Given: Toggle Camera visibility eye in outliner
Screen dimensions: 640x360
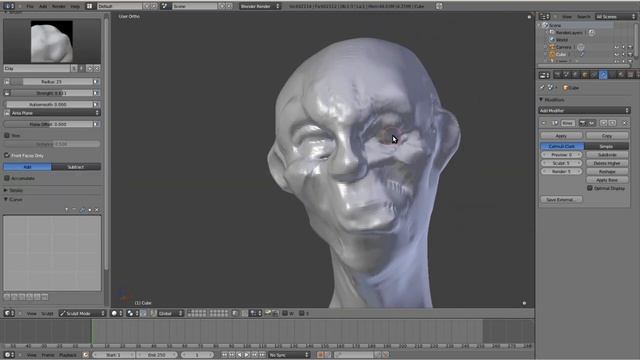Looking at the screenshot, I should 616,47.
